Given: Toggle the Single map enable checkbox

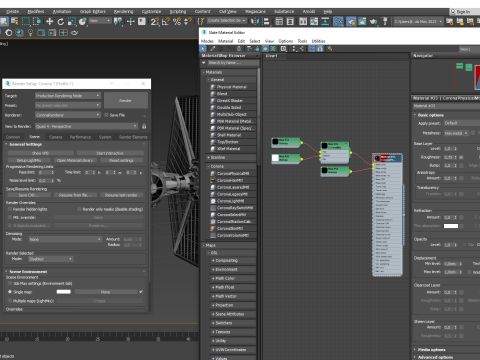Looking at the screenshot, I should coord(141,292).
